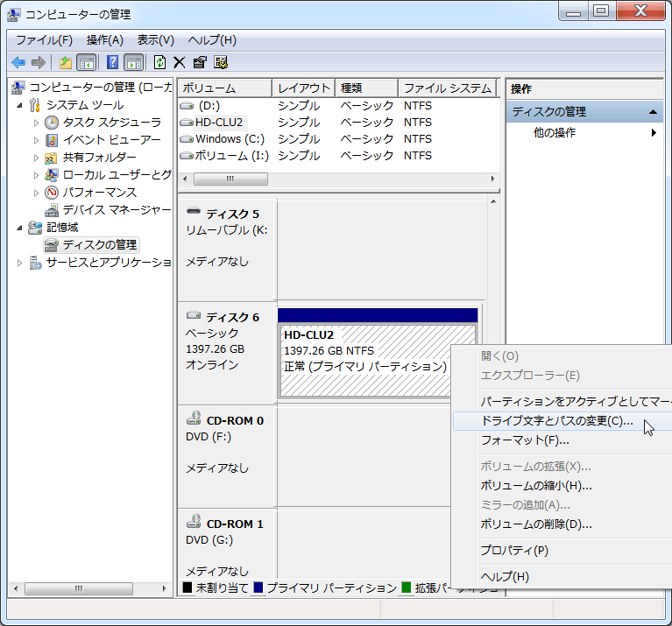Expand the Shared Folders node
Viewport: 672px width, 626px height.
click(36, 158)
